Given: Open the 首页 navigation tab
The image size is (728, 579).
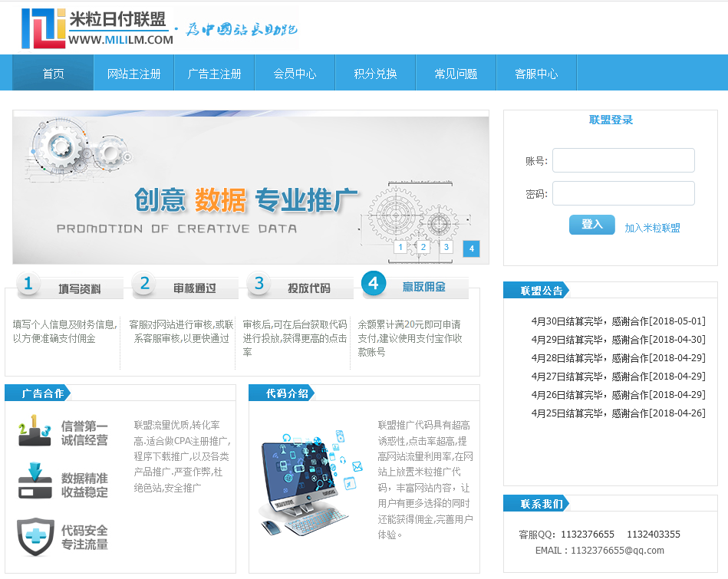Looking at the screenshot, I should click(x=53, y=74).
